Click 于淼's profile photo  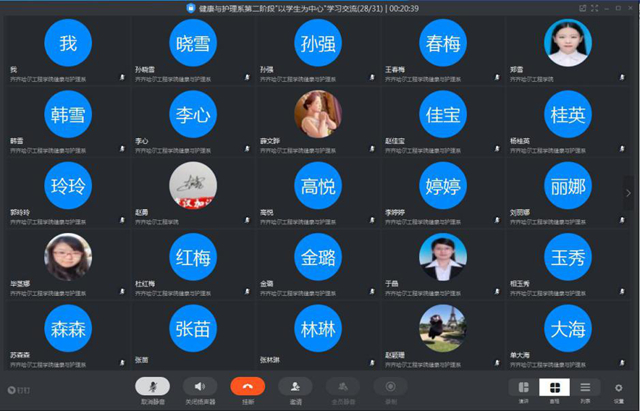coord(443,257)
